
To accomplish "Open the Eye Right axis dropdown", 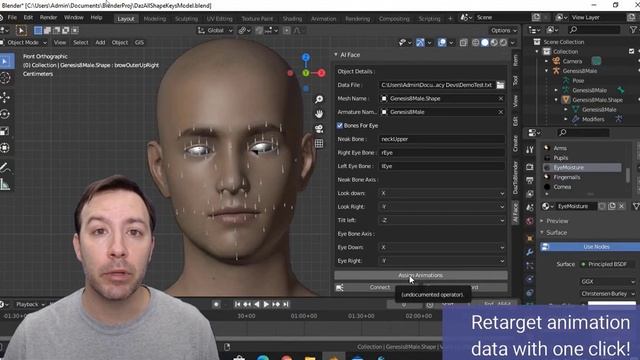I will click(x=442, y=261).
